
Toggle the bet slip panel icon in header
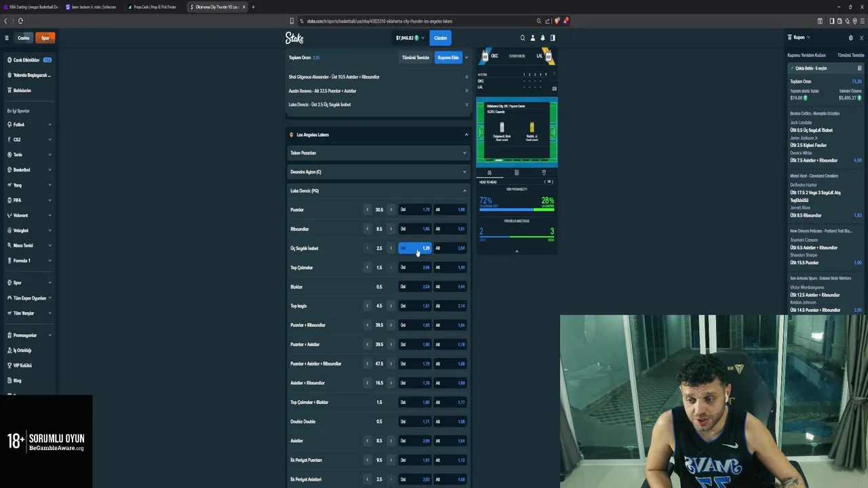point(553,38)
